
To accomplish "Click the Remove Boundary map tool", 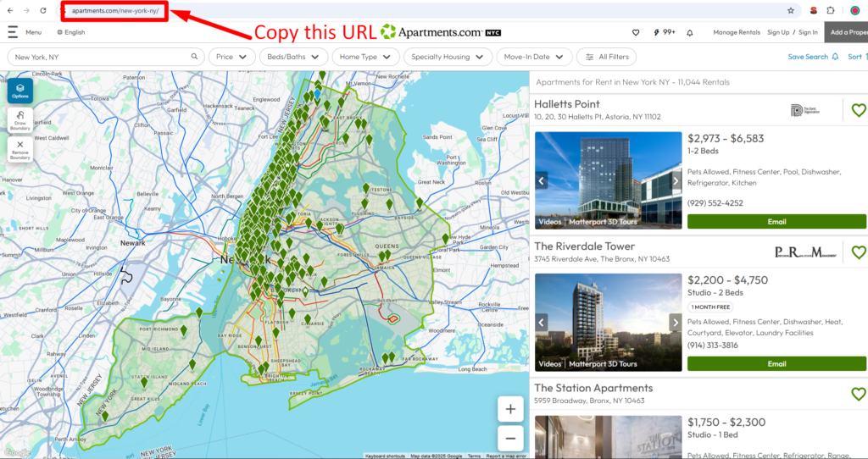I will (x=20, y=149).
